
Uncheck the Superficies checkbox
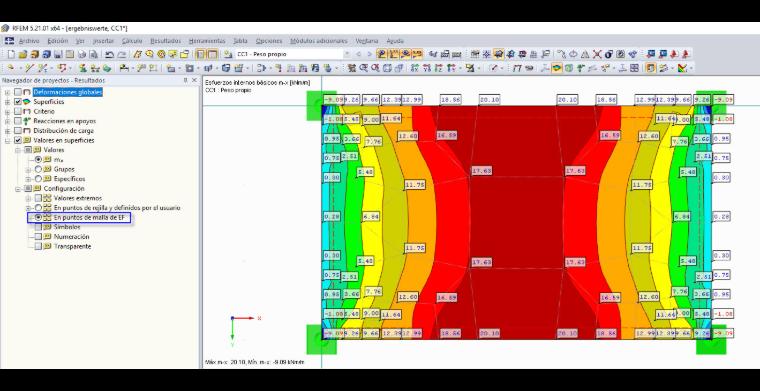coord(18,102)
